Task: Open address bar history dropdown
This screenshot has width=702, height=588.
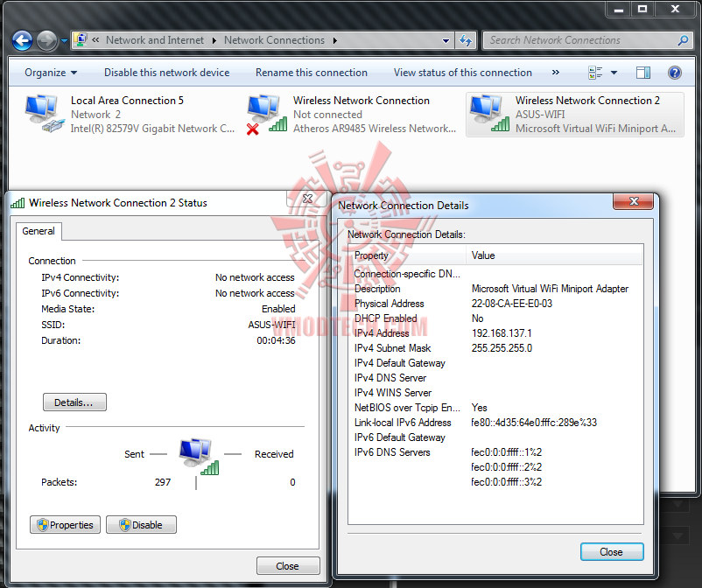Action: click(446, 41)
